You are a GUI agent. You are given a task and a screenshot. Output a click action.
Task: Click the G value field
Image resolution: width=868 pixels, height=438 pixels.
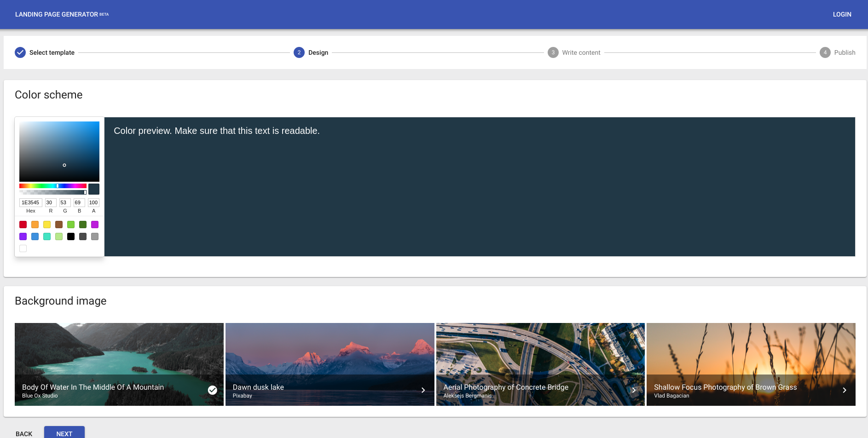[x=65, y=202]
